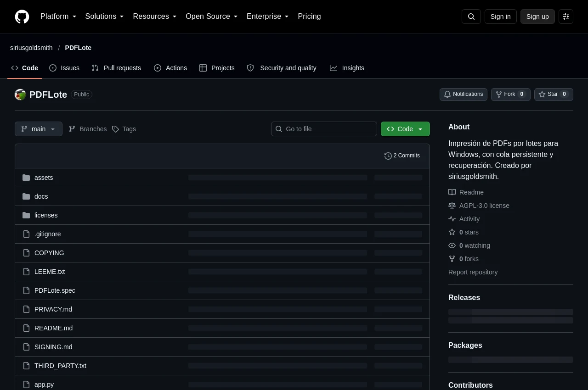588x390 pixels.
Task: Click the AGPL-3.0 license scale icon
Action: (x=452, y=206)
